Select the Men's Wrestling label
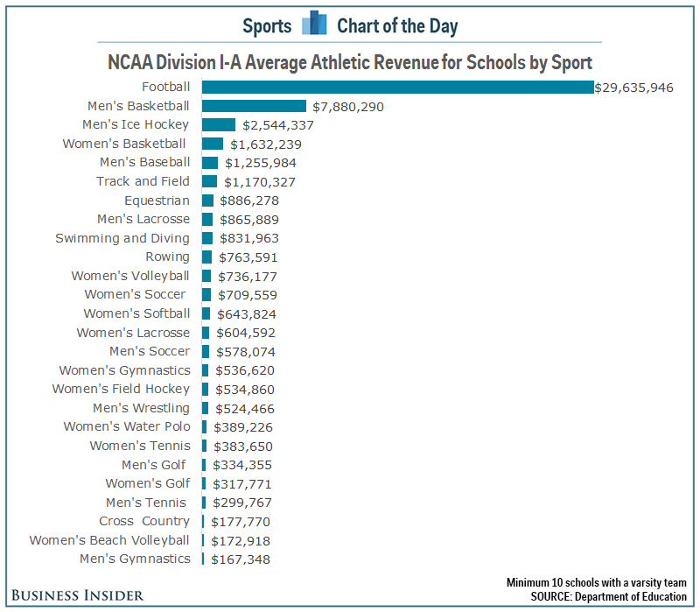This screenshot has width=700, height=612. 141,408
